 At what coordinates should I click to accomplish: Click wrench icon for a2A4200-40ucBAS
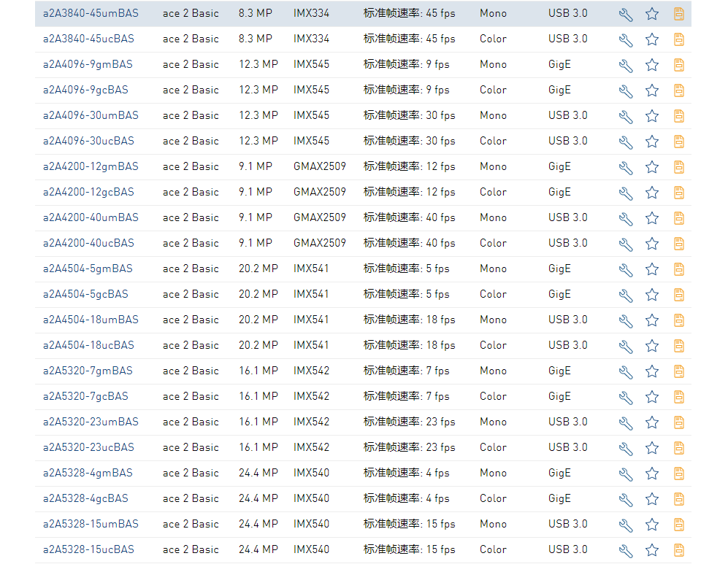625,244
